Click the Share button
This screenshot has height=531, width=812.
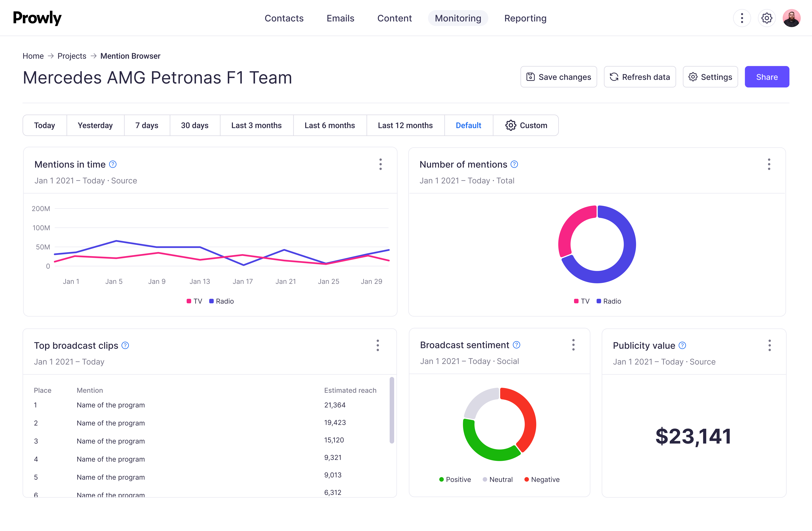tap(767, 77)
